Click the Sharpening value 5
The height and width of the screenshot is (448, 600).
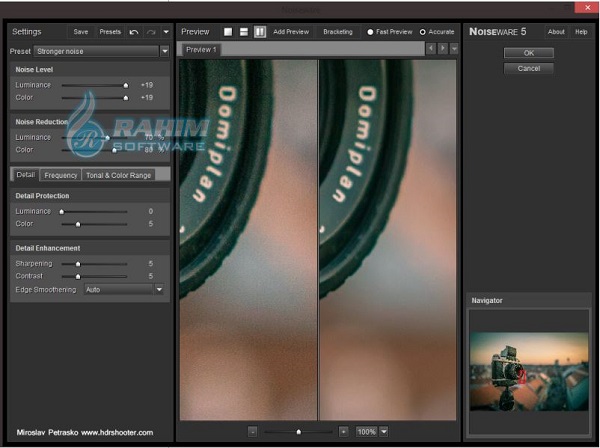(x=151, y=264)
